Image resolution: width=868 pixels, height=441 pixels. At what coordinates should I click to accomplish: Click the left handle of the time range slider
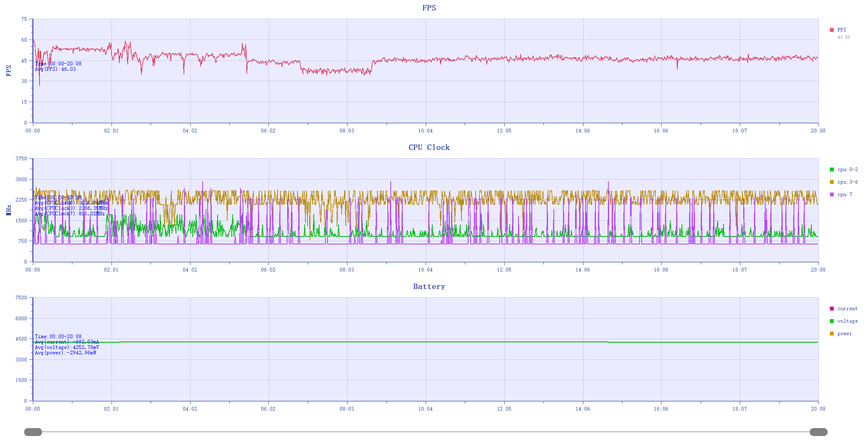click(x=33, y=432)
